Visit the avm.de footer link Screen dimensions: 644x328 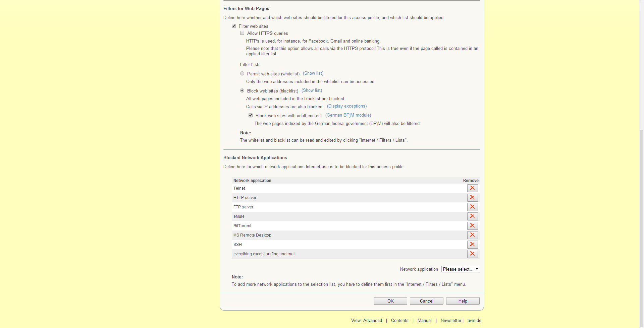tap(474, 321)
